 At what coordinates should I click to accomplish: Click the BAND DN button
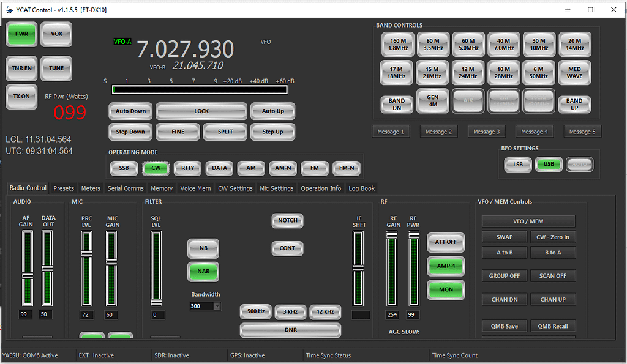(397, 104)
